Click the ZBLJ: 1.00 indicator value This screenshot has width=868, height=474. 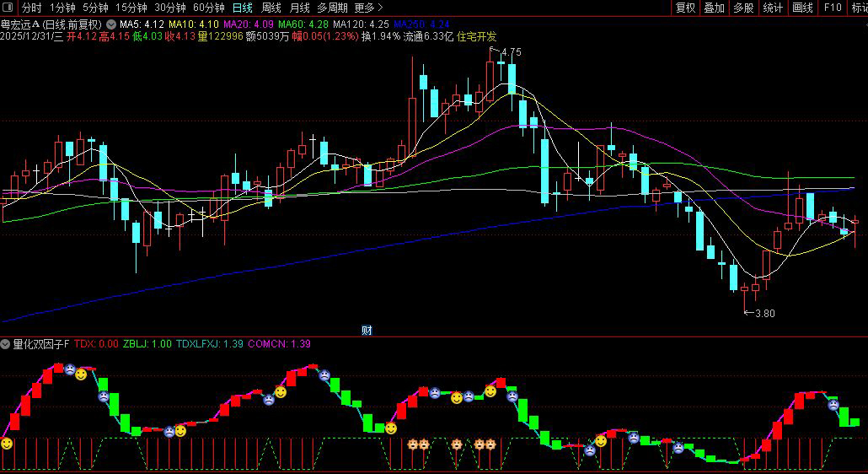(147, 344)
